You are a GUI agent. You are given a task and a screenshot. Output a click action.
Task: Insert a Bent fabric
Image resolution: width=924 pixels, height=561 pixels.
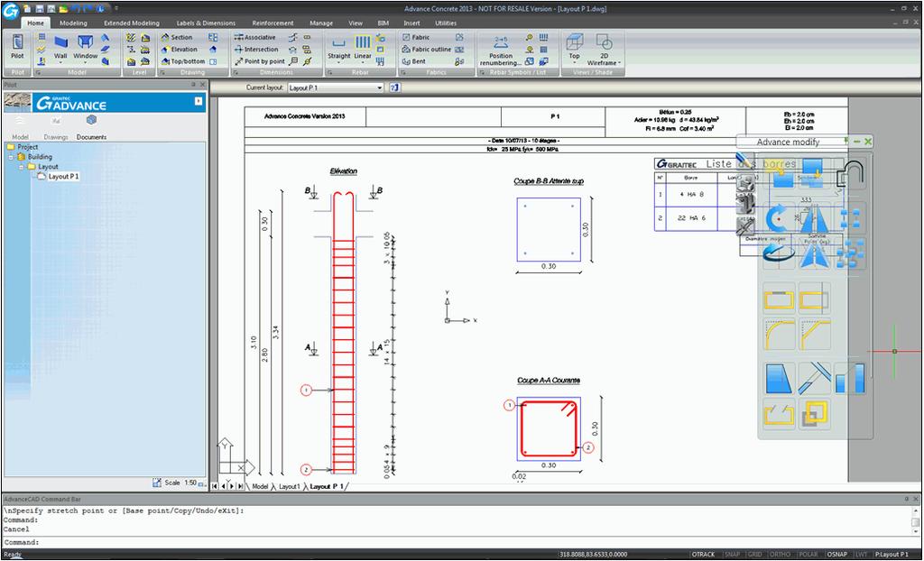tap(413, 61)
